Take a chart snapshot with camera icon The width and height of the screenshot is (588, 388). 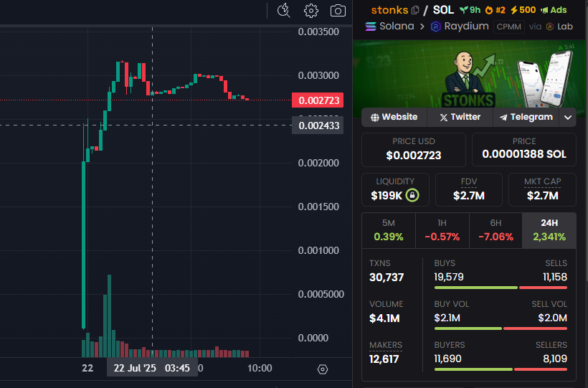(x=338, y=11)
